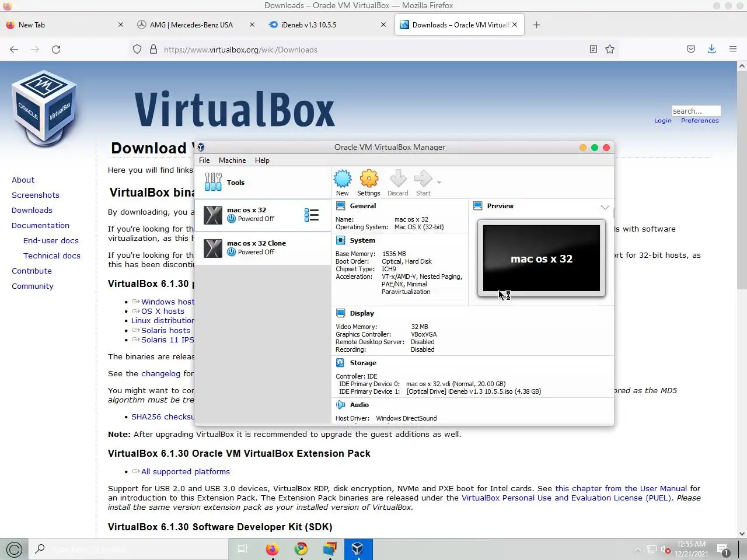Viewport: 747px width, 560px height.
Task: Select the mac os x 32 Clone machine
Action: 263,248
